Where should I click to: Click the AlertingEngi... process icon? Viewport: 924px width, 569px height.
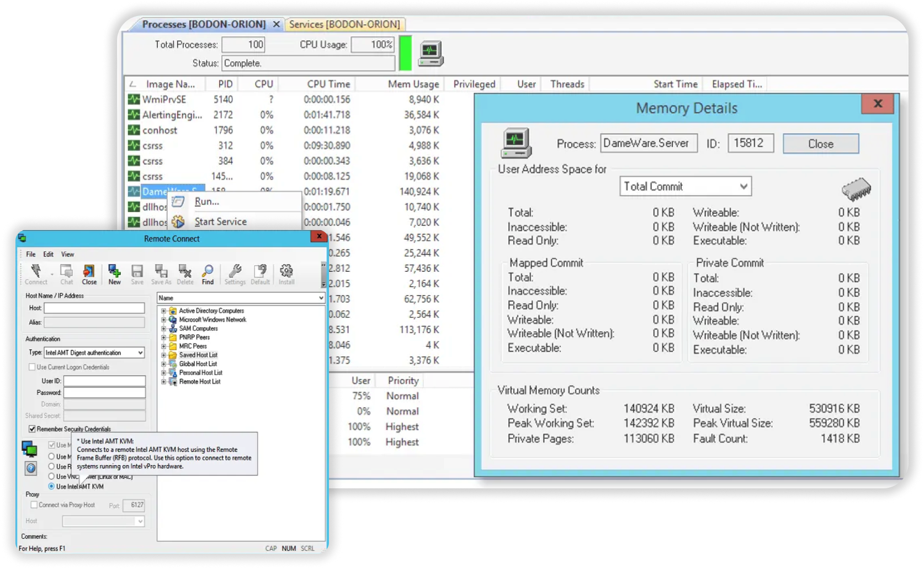pos(134,115)
